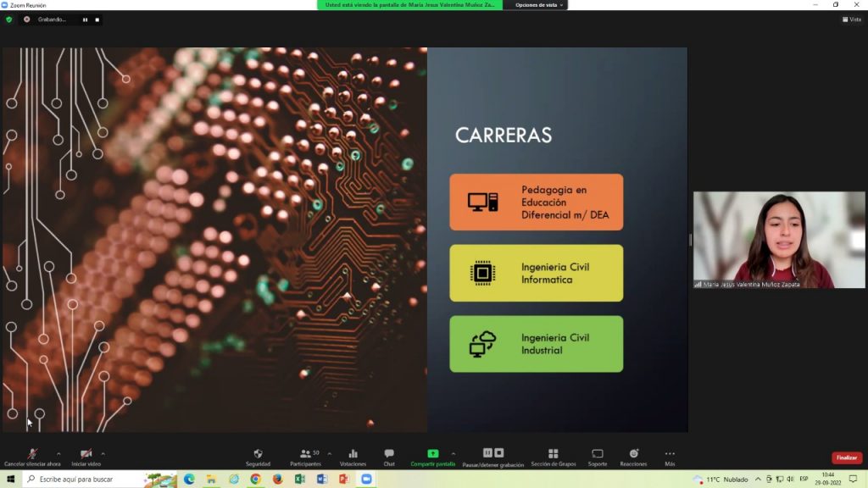The height and width of the screenshot is (488, 868).
Task: Click the Vista button at top right
Action: (851, 19)
